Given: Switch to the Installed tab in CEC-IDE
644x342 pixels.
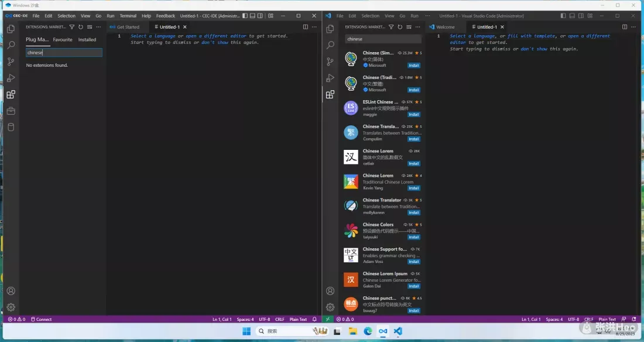Looking at the screenshot, I should pos(87,40).
